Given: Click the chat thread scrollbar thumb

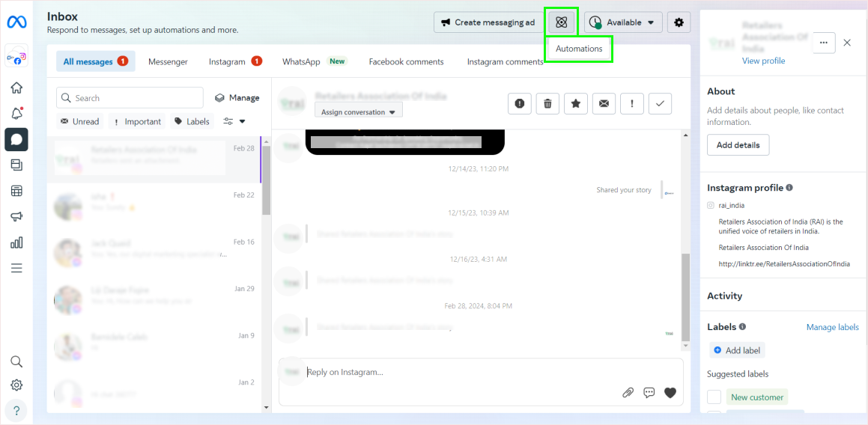Looking at the screenshot, I should (x=686, y=297).
